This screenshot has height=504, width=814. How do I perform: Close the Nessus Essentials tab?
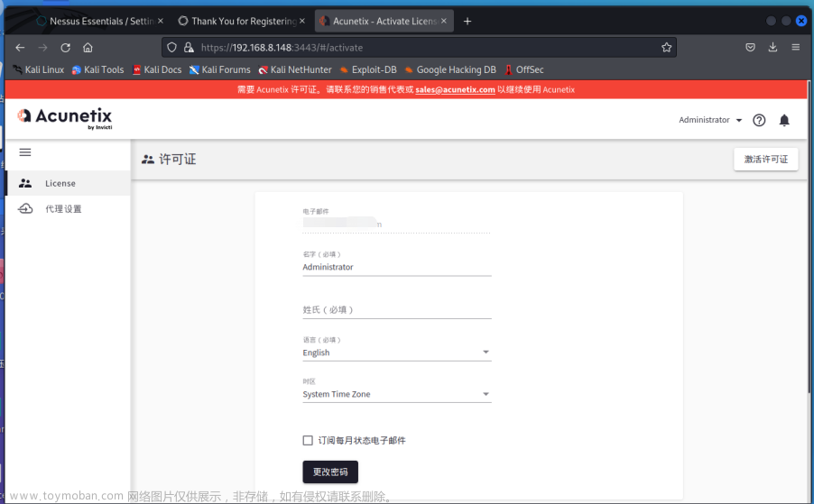pyautogui.click(x=161, y=21)
